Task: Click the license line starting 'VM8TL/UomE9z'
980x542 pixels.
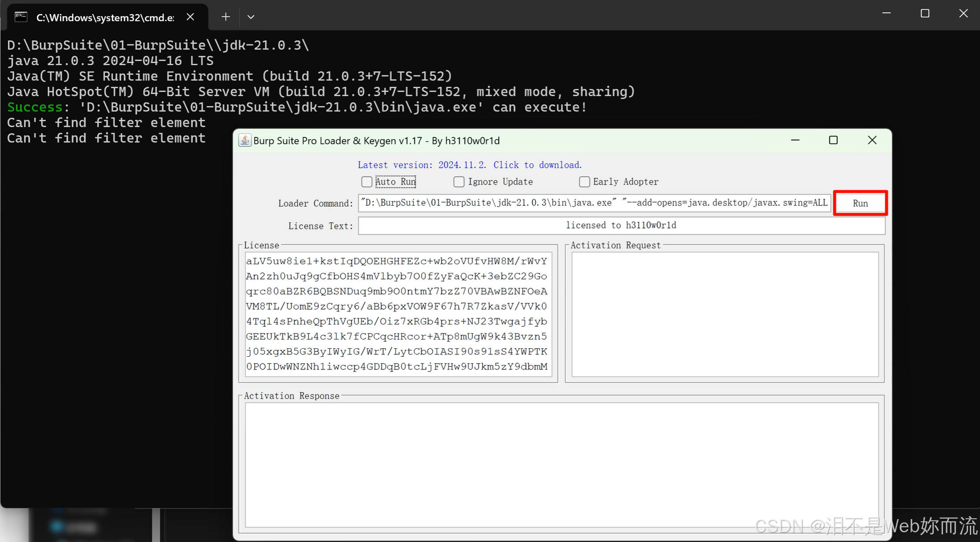Action: coord(397,306)
